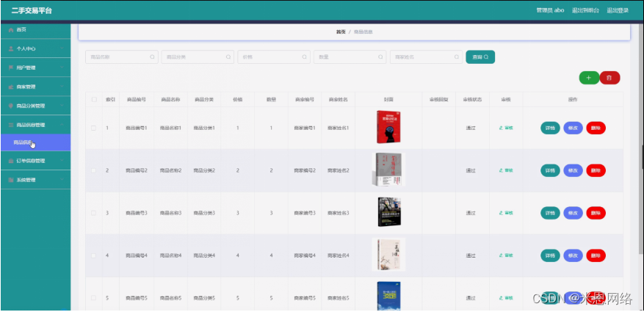Expand the 订单信息管理 menu chevron

coord(62,161)
